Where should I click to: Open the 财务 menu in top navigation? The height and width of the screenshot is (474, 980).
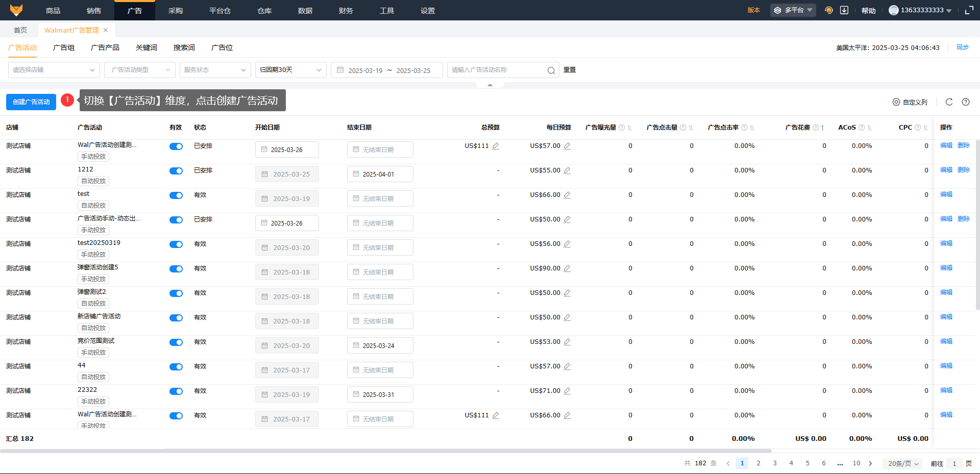[346, 11]
